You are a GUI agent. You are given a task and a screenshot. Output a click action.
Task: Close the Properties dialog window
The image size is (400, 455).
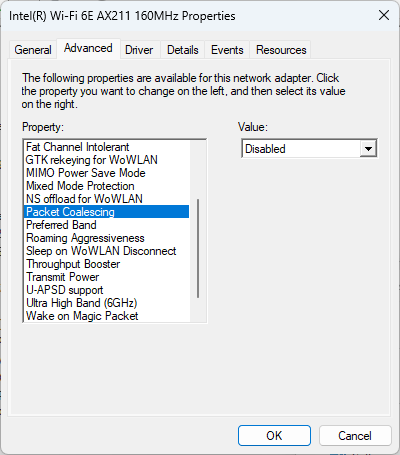384,15
